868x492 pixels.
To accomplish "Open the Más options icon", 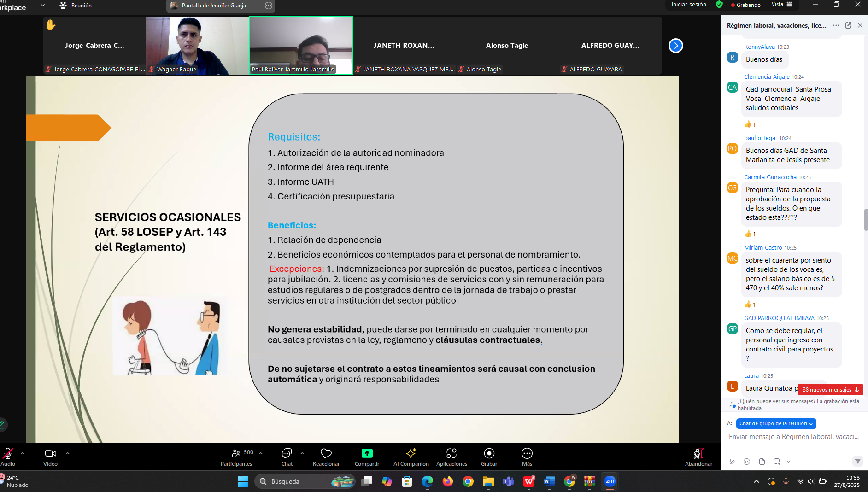I will click(x=527, y=454).
